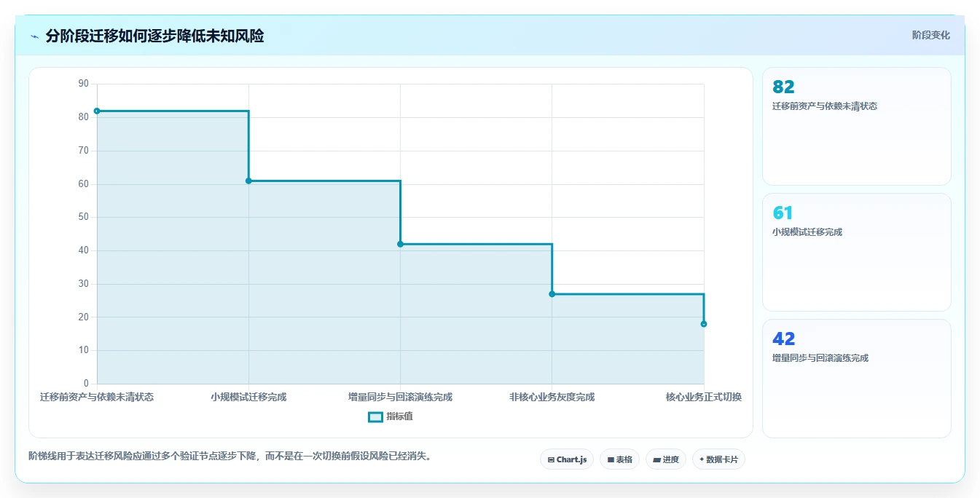This screenshot has height=498, width=980.
Task: Click the card caption 迁移前资产与依赖未清状态
Action: [x=825, y=106]
